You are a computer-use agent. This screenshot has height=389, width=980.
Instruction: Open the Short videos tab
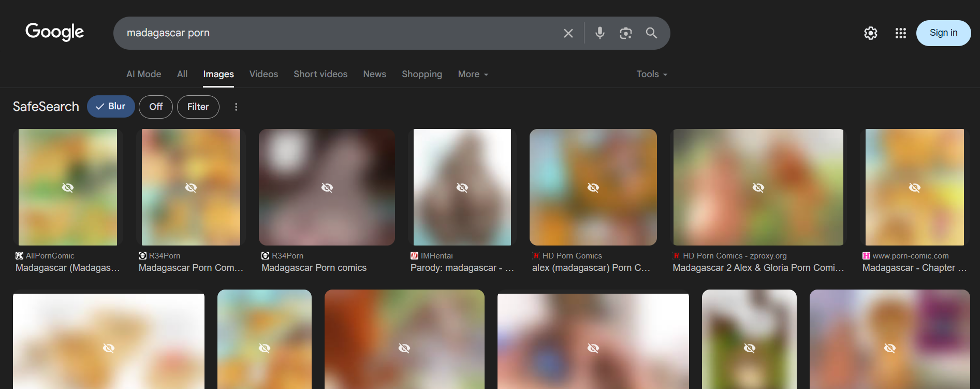(x=320, y=74)
